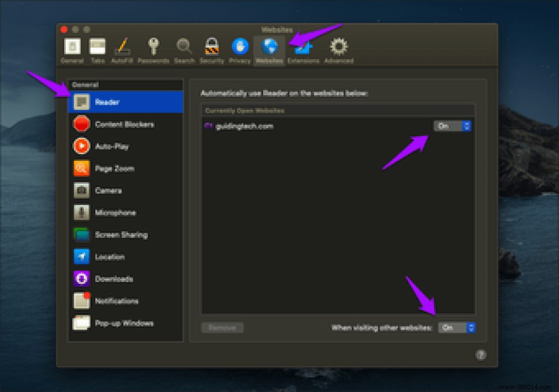Open the When visiting other websites dropdown

[x=457, y=327]
